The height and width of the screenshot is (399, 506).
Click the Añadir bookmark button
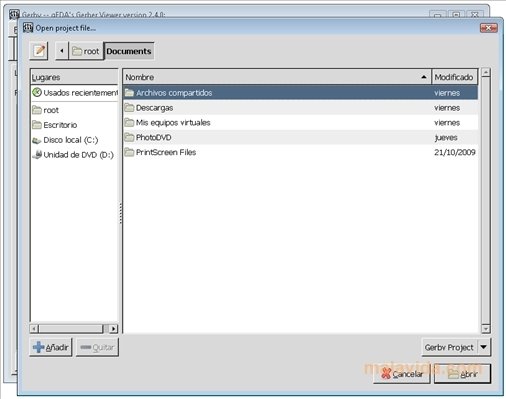pyautogui.click(x=51, y=347)
